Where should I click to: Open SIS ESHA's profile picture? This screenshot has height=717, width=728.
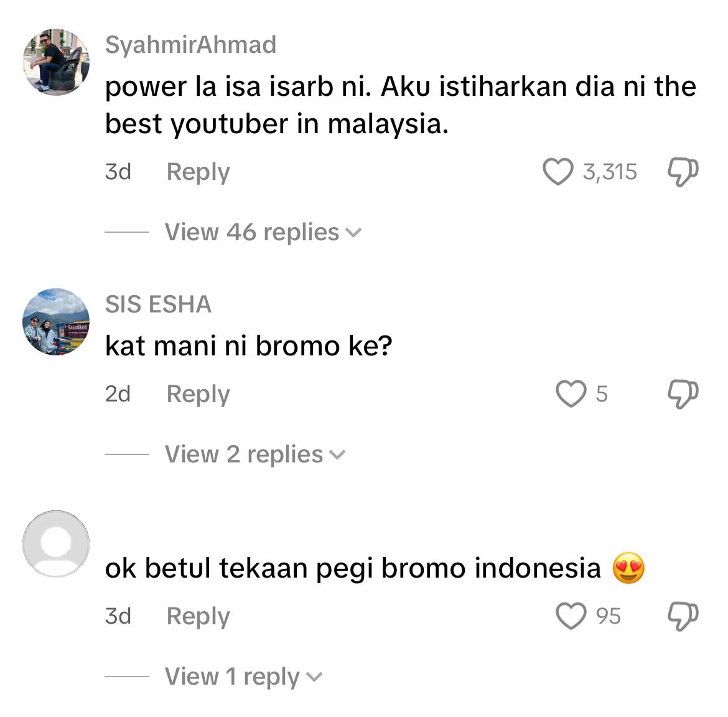tap(56, 322)
